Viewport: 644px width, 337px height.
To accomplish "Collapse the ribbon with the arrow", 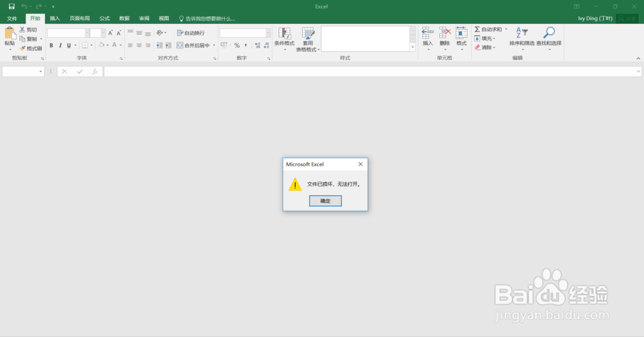I will (x=638, y=59).
